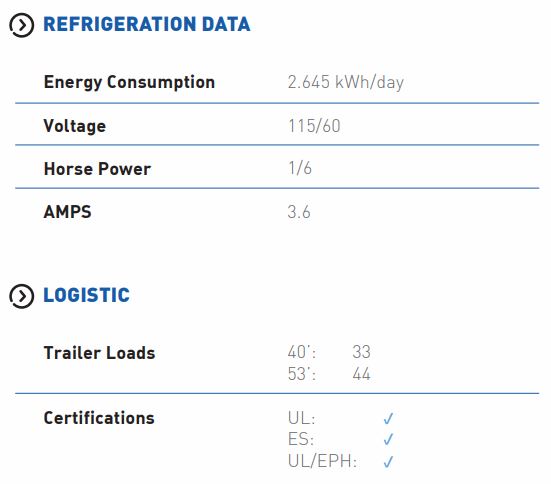
Task: Click the UL/EPH certification checkmark
Action: pyautogui.click(x=388, y=461)
